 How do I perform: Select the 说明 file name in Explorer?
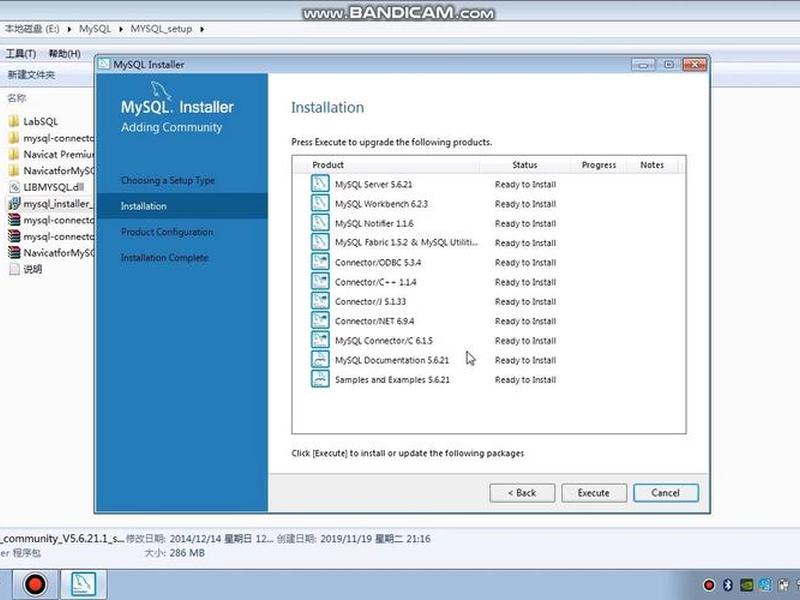(x=33, y=269)
